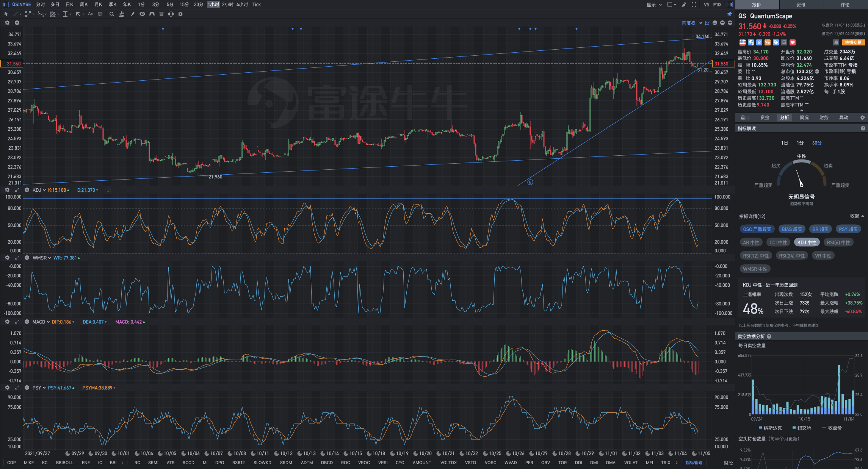Delete drawings with trash icon
The width and height of the screenshot is (868, 469).
(161, 14)
